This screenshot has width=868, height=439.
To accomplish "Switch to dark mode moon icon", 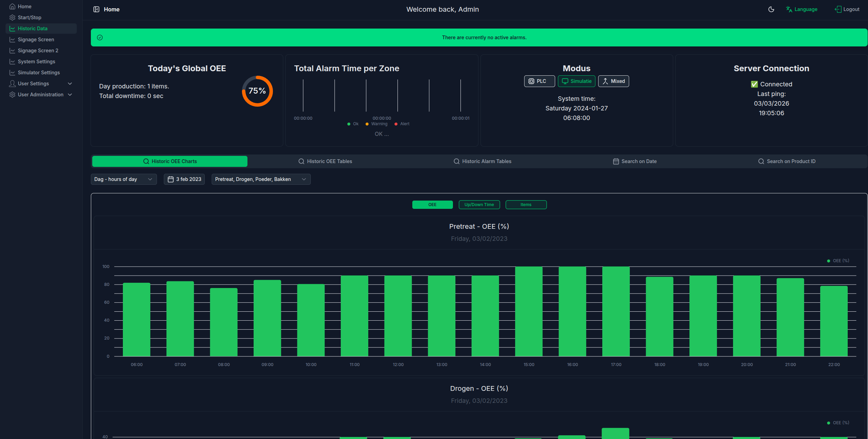I will (771, 9).
